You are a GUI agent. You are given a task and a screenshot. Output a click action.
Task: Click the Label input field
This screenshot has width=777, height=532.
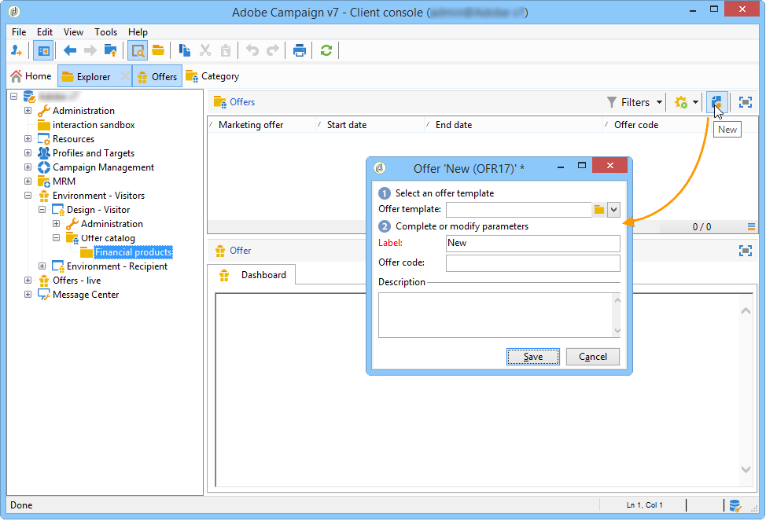532,244
